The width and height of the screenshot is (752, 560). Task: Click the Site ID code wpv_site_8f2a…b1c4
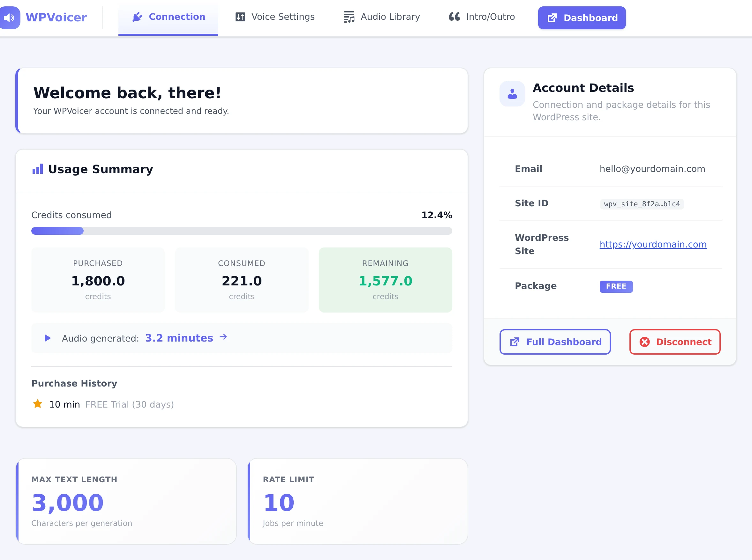[x=642, y=204]
